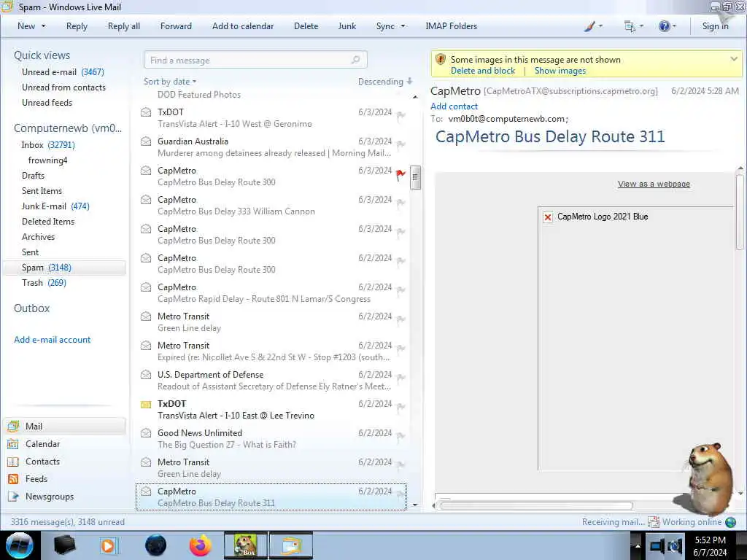The height and width of the screenshot is (560, 747).
Task: Flag the Good News Unlimited message
Action: pyautogui.click(x=400, y=437)
